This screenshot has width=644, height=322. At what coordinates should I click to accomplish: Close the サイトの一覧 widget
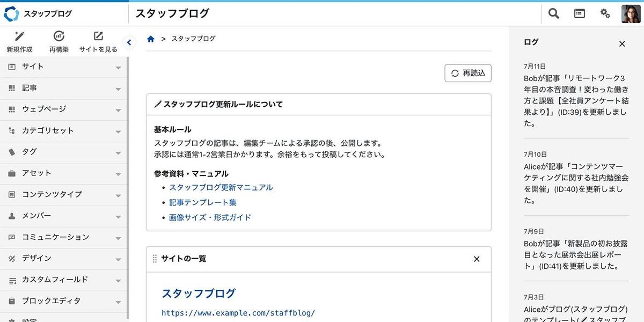(477, 259)
